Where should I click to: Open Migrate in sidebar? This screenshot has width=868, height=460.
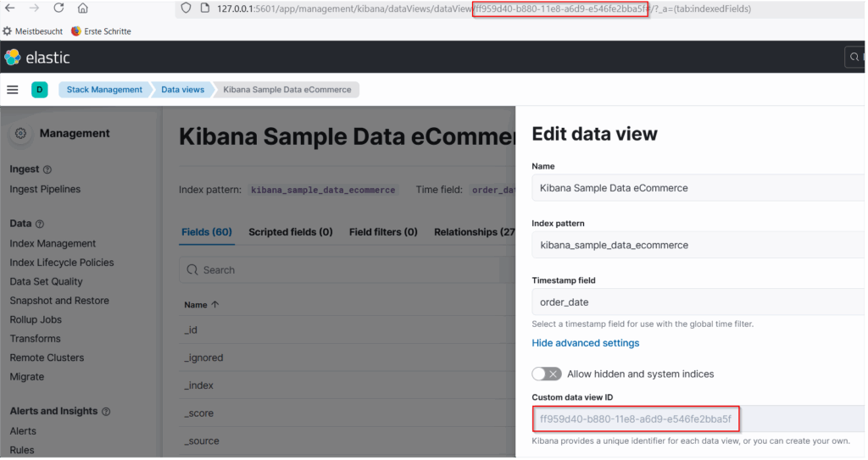pos(26,377)
